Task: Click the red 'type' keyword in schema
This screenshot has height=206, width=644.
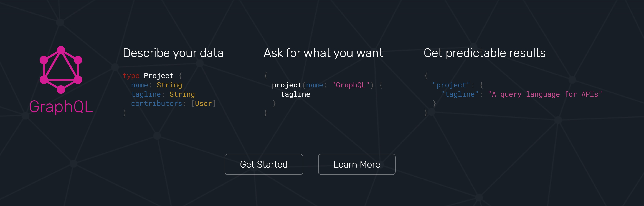Action: click(x=131, y=76)
